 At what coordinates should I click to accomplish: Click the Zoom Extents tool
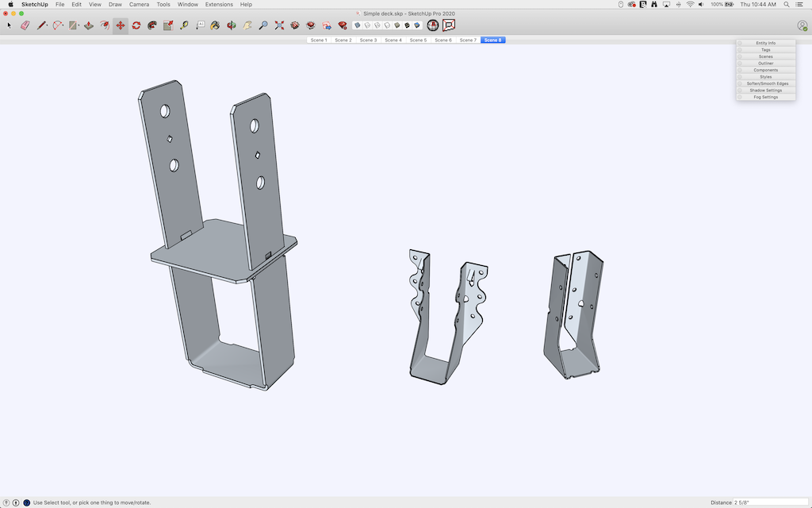[x=278, y=25]
